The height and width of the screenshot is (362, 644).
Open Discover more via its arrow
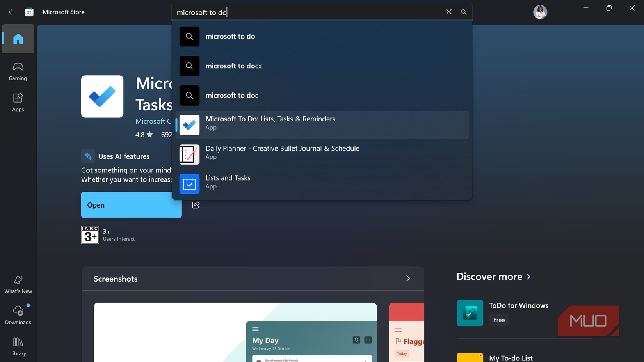529,277
